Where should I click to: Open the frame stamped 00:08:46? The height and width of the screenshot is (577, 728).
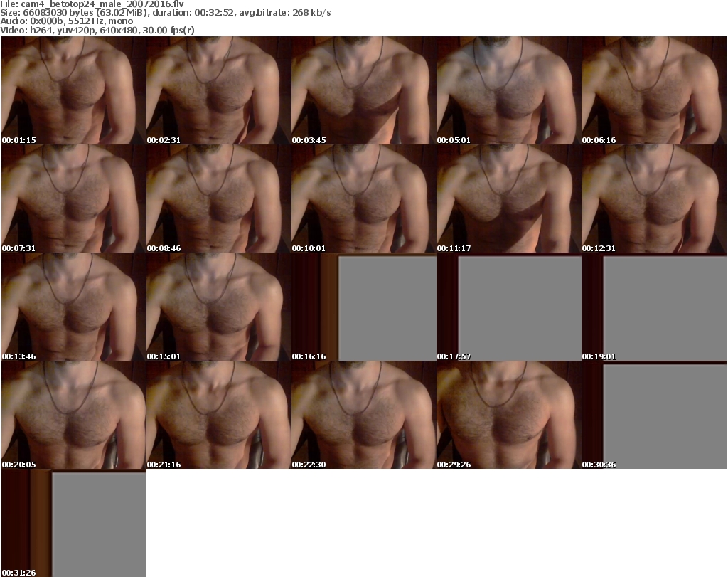(219, 198)
